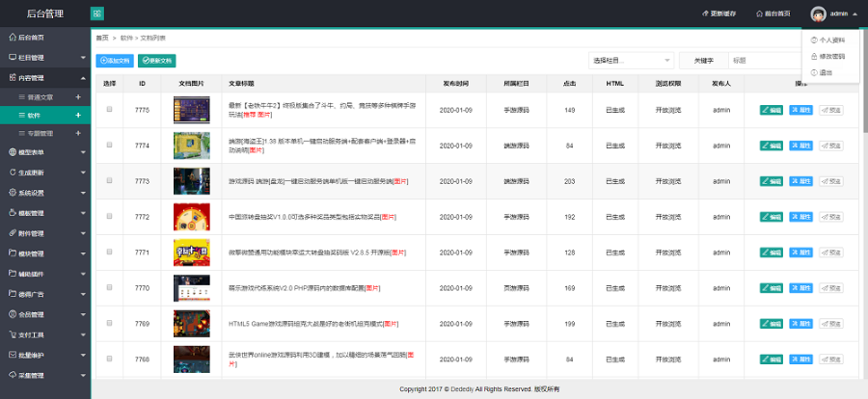Expand the 系统设置 sidebar menu
This screenshot has width=868, height=399.
(x=43, y=193)
